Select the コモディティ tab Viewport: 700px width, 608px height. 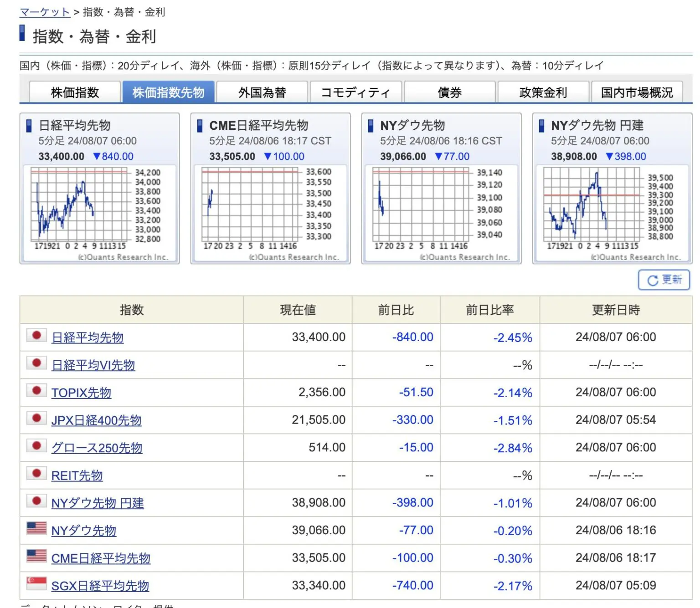(x=355, y=92)
